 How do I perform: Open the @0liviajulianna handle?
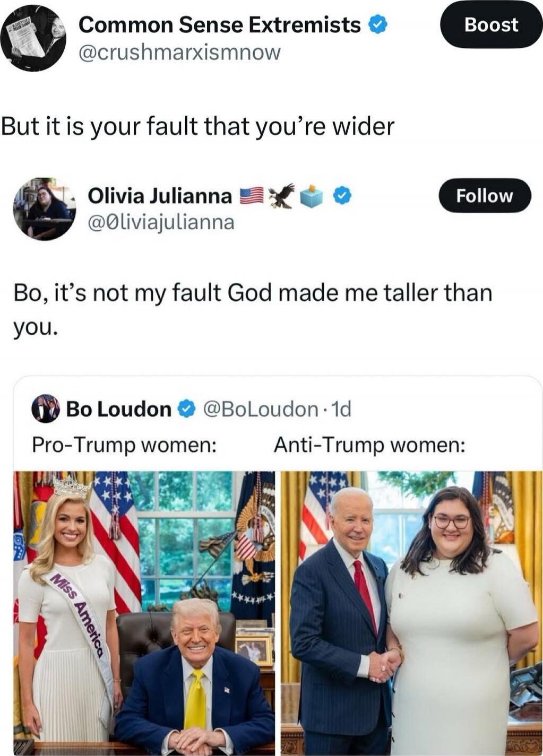pos(160,222)
